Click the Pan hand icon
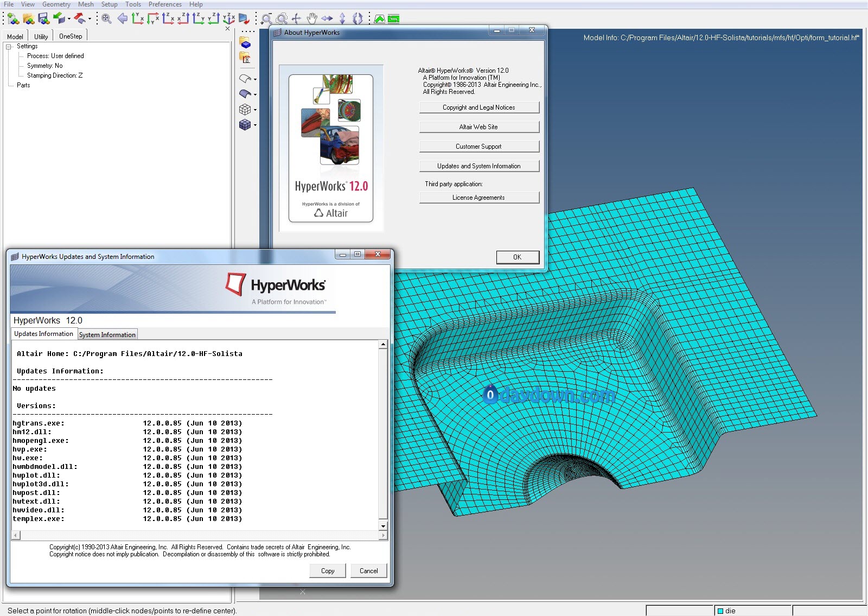868x616 pixels. [312, 19]
